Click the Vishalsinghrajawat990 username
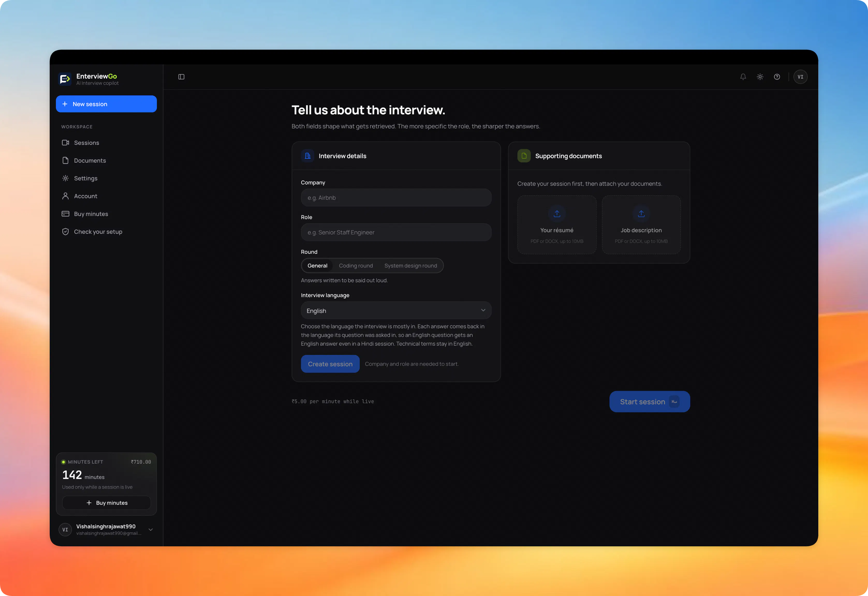Viewport: 868px width, 596px height. pyautogui.click(x=106, y=526)
